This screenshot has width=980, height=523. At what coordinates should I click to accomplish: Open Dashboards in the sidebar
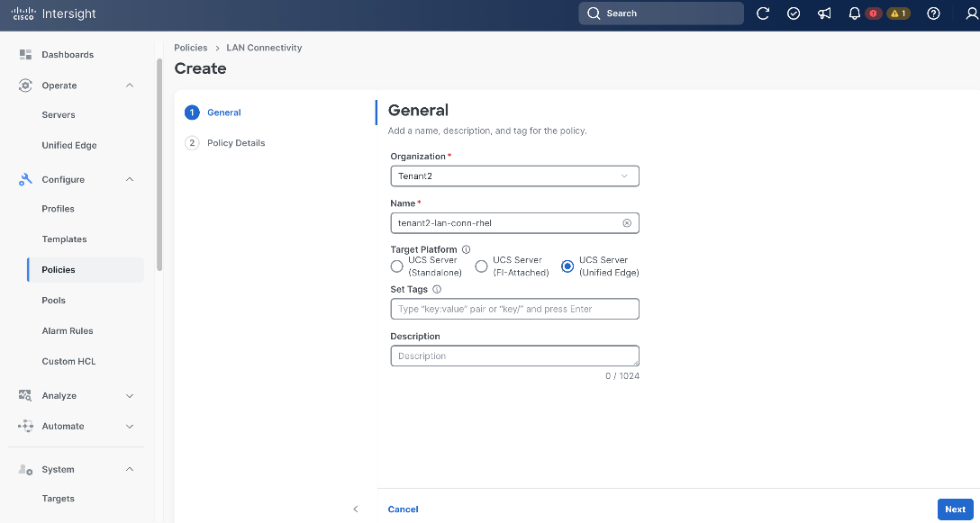[68, 54]
